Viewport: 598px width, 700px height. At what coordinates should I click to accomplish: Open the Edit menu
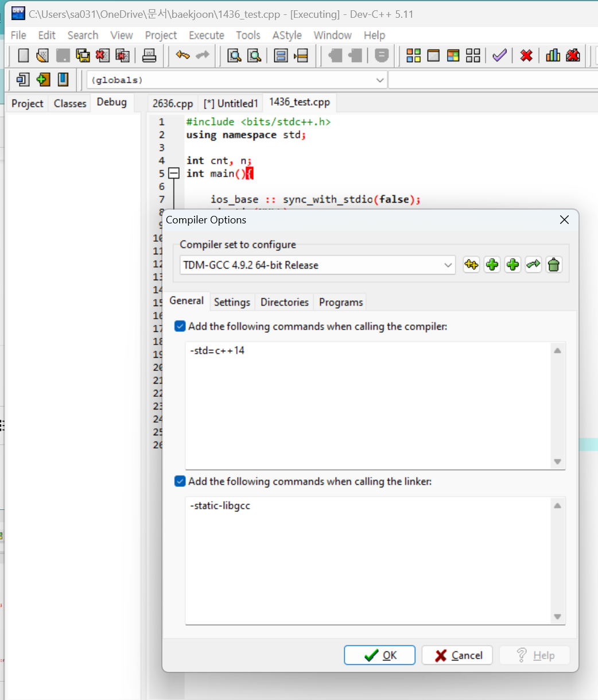46,35
